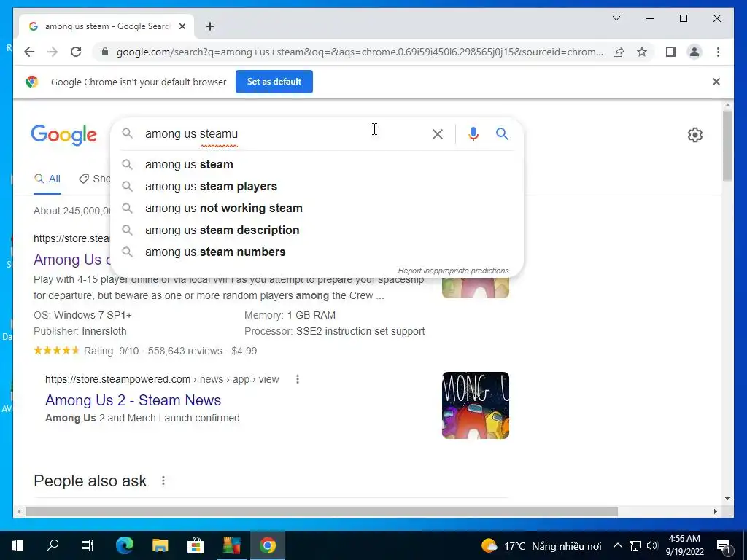Screen dimensions: 747x560
Task: Submit search with blue magnifier icon
Action: tap(502, 134)
